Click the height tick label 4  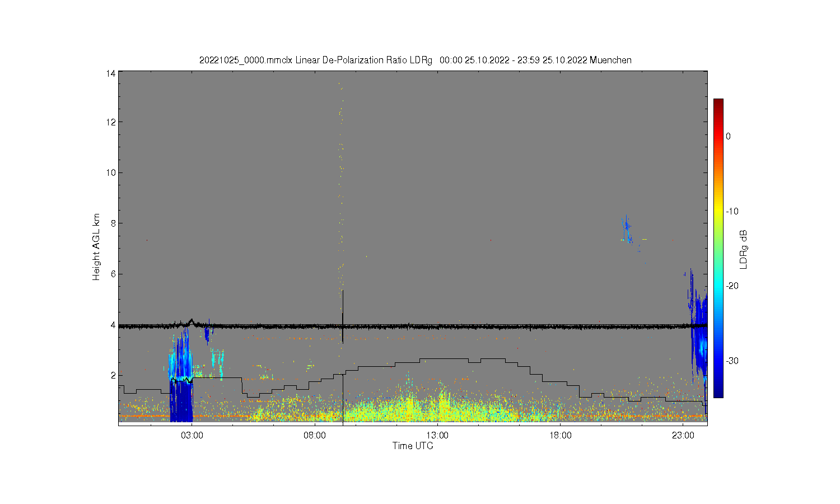pyautogui.click(x=113, y=325)
